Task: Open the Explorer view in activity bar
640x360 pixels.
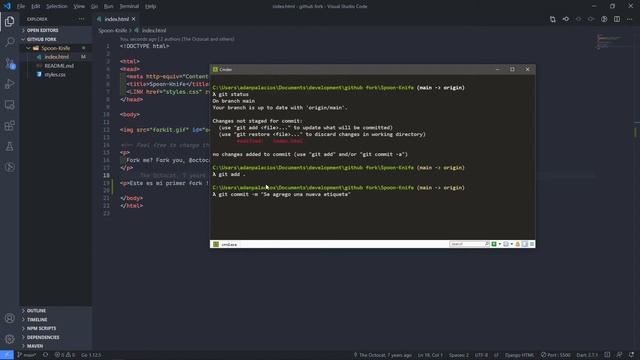Action: [x=9, y=21]
